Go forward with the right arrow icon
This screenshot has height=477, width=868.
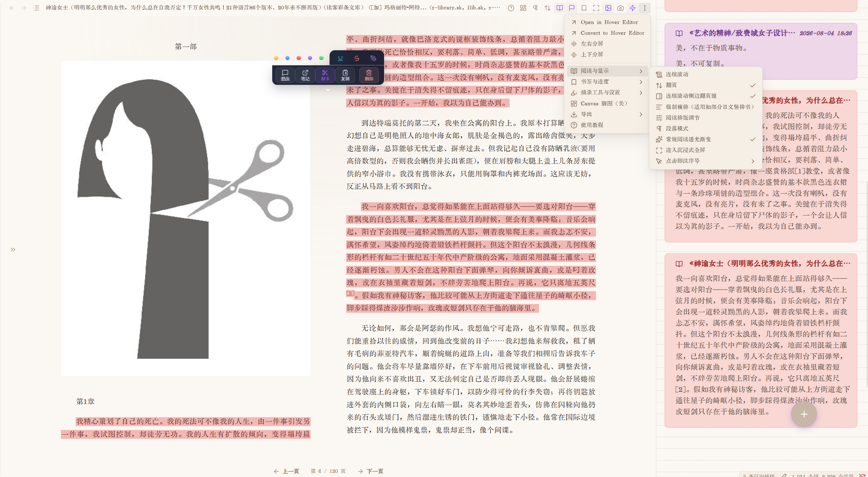[x=24, y=8]
